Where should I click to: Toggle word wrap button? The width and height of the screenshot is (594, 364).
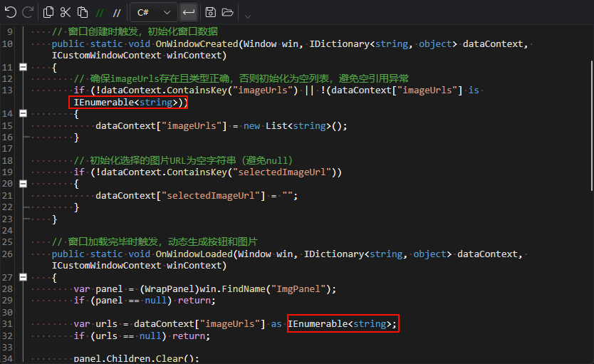click(188, 13)
